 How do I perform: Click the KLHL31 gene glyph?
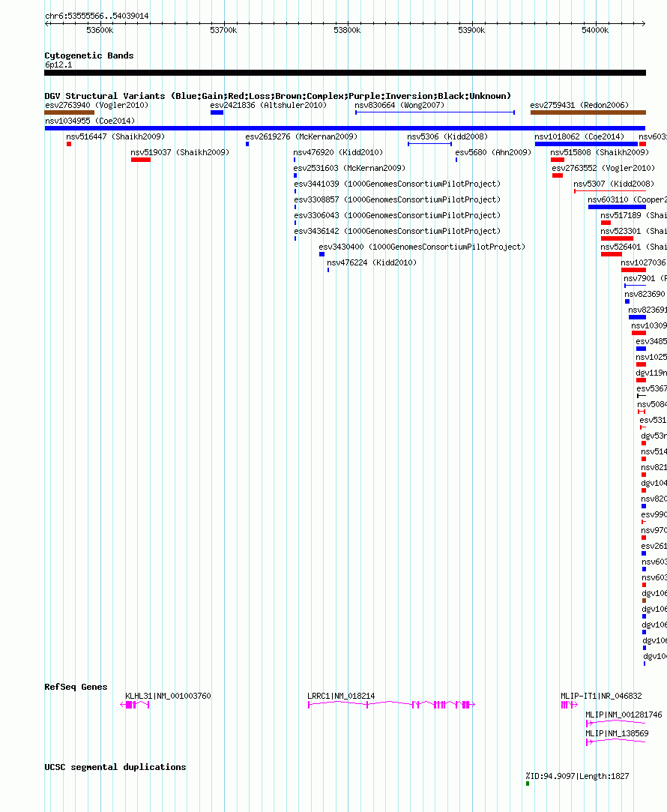pos(135,705)
